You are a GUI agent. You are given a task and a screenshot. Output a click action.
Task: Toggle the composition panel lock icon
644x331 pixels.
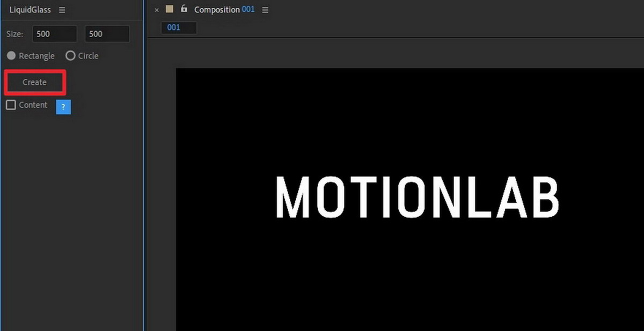click(x=184, y=9)
